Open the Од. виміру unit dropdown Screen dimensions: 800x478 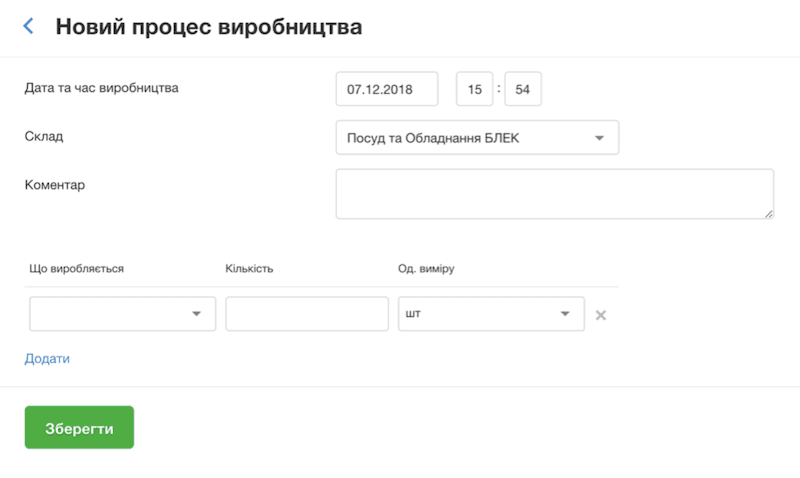pyautogui.click(x=491, y=314)
